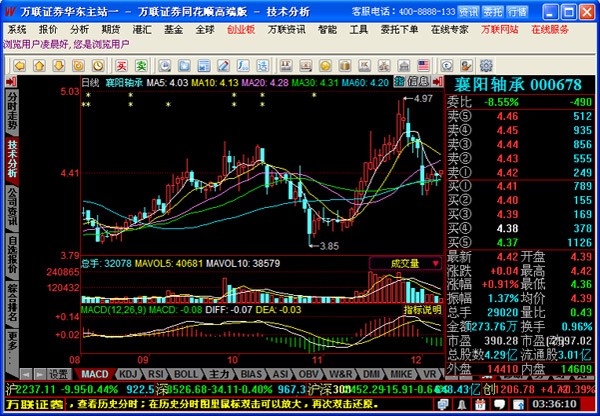The image size is (600, 416).
Task: Click the 行情 button in title bar
Action: click(517, 12)
